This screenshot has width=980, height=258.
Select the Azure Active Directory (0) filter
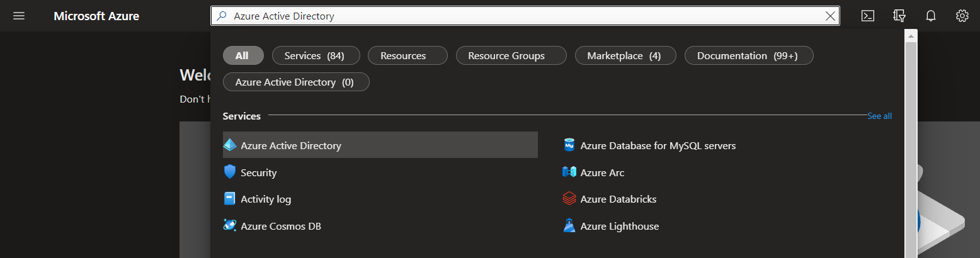click(296, 82)
